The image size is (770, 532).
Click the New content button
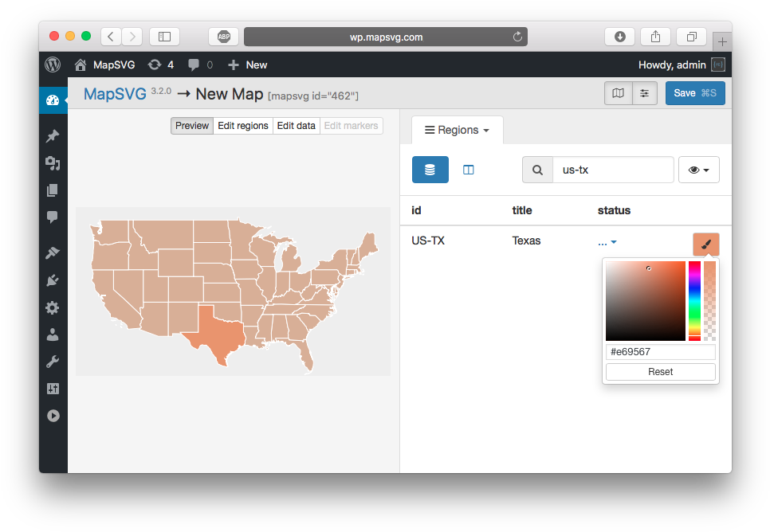247,65
